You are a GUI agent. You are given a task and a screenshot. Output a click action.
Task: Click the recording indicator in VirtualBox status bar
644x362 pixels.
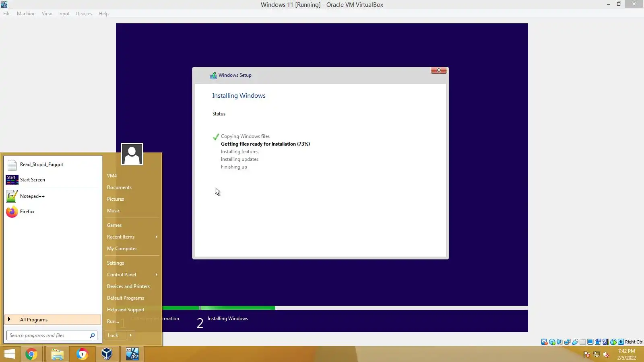(x=598, y=342)
